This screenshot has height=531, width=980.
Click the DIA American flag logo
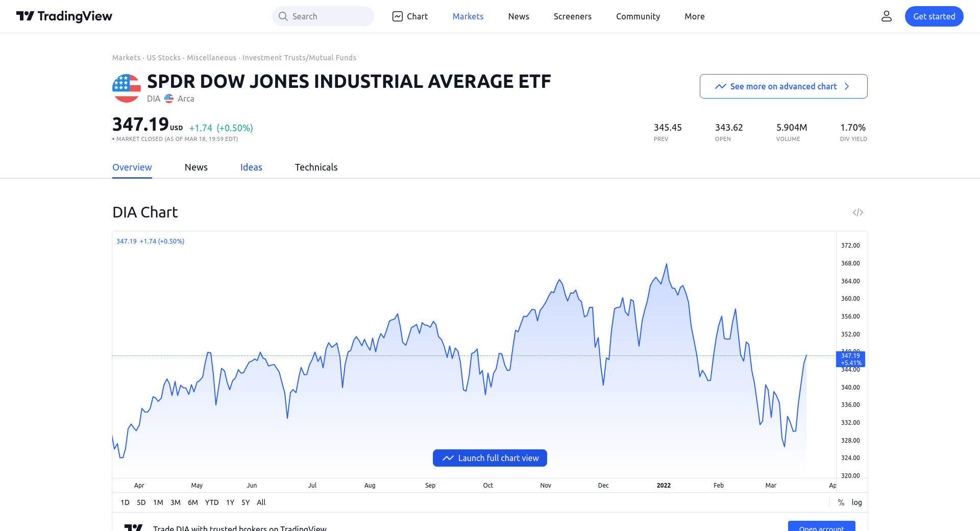coord(127,88)
